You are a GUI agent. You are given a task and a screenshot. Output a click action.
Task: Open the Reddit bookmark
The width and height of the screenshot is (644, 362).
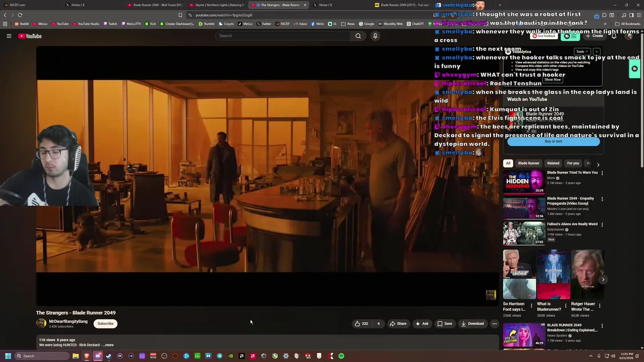pos(22,24)
